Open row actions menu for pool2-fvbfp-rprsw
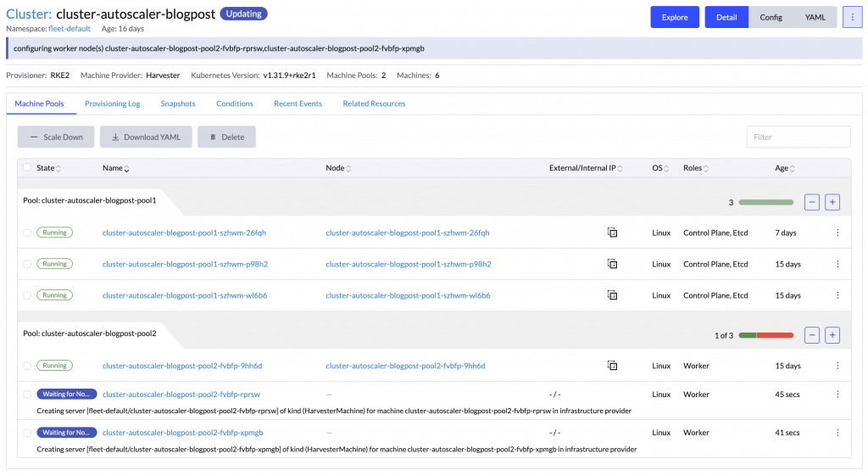The width and height of the screenshot is (868, 476). tap(837, 395)
